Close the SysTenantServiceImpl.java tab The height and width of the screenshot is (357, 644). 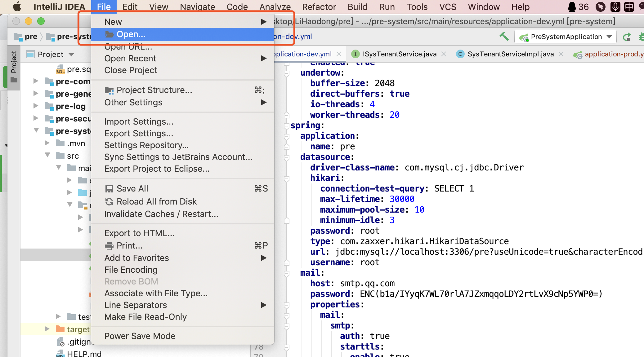point(561,54)
